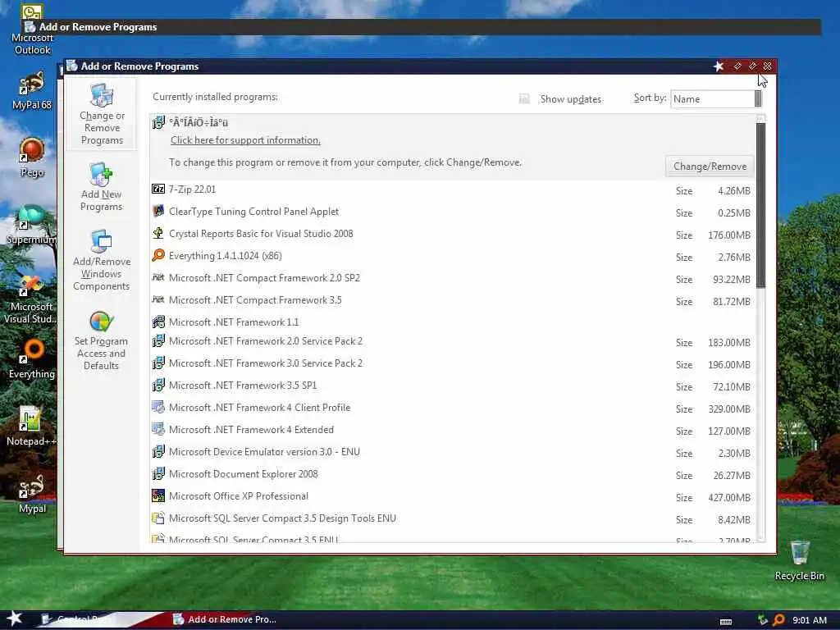Click the 329.00MB size value
The width and height of the screenshot is (840, 630).
729,409
